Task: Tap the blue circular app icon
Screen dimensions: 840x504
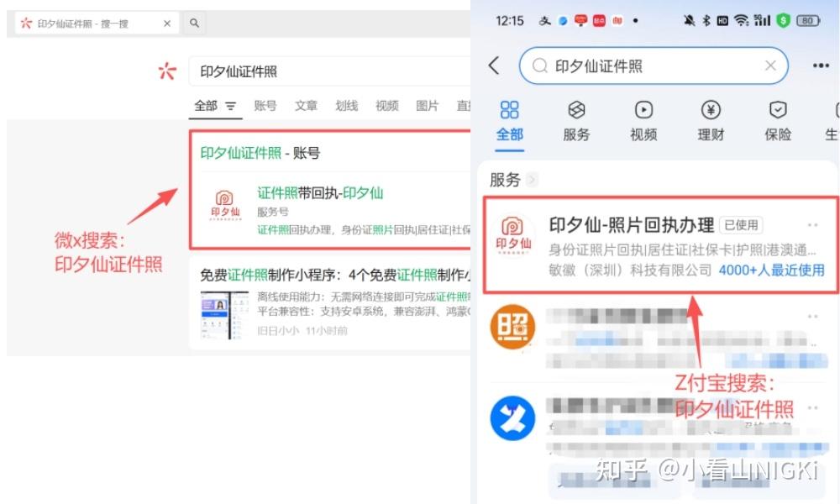Action: click(x=512, y=418)
